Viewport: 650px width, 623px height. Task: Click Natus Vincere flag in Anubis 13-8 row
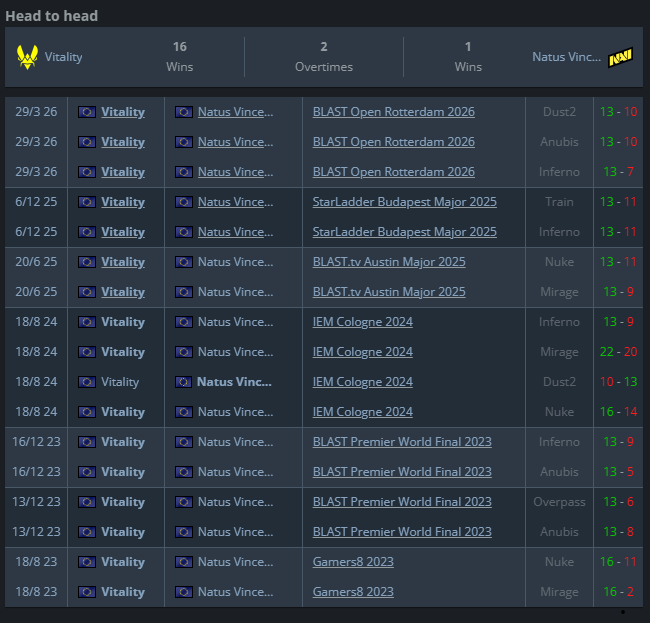pyautogui.click(x=184, y=532)
